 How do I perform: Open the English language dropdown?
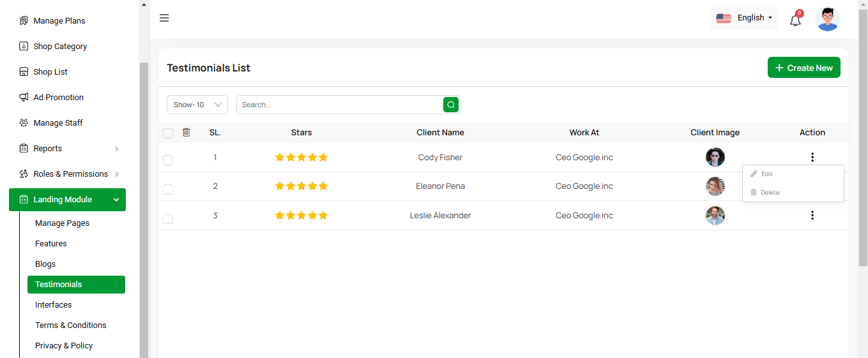(744, 18)
